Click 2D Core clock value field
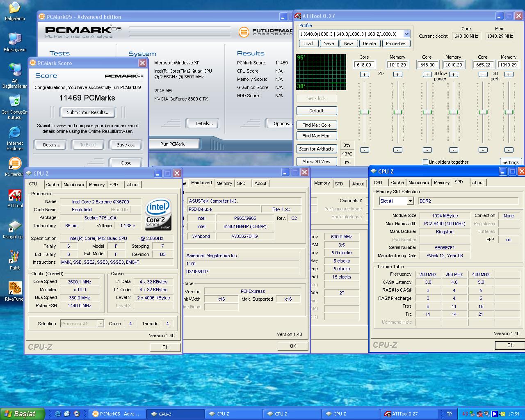 click(364, 65)
